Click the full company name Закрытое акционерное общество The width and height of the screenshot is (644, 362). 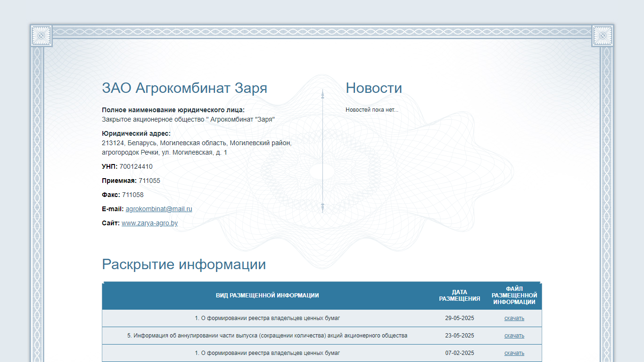click(x=188, y=119)
